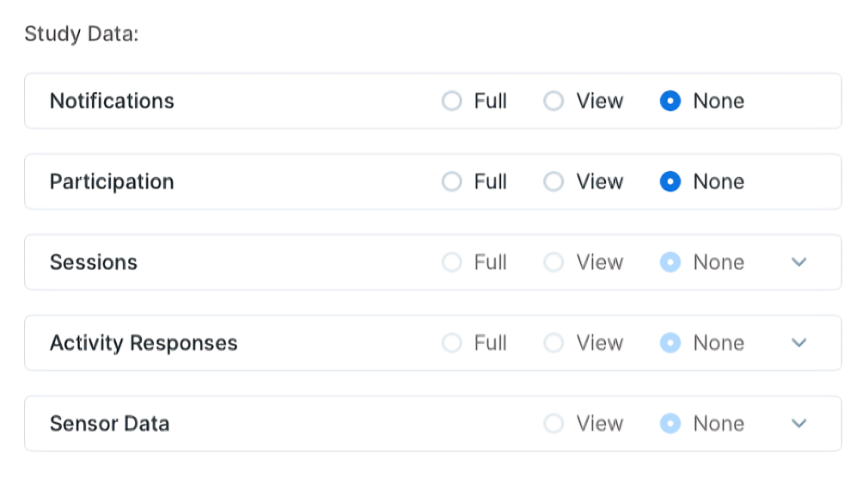Set Participation permission to View

(x=554, y=182)
